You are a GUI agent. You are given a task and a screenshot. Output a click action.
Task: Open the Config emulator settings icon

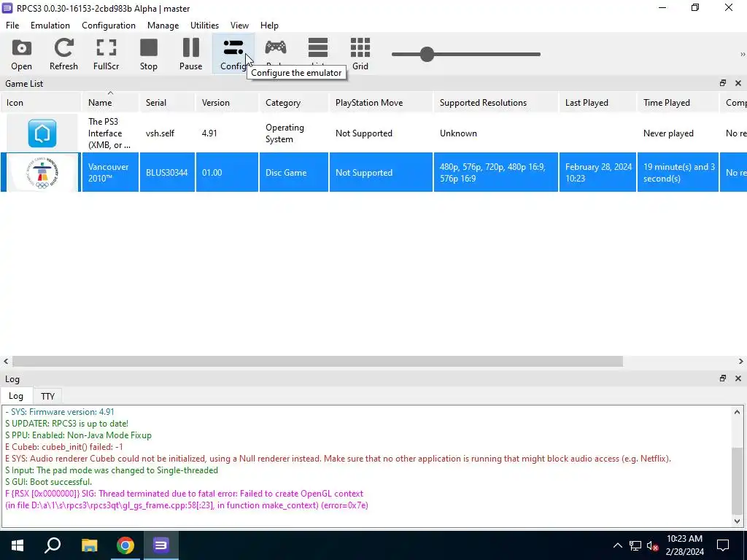(x=233, y=54)
